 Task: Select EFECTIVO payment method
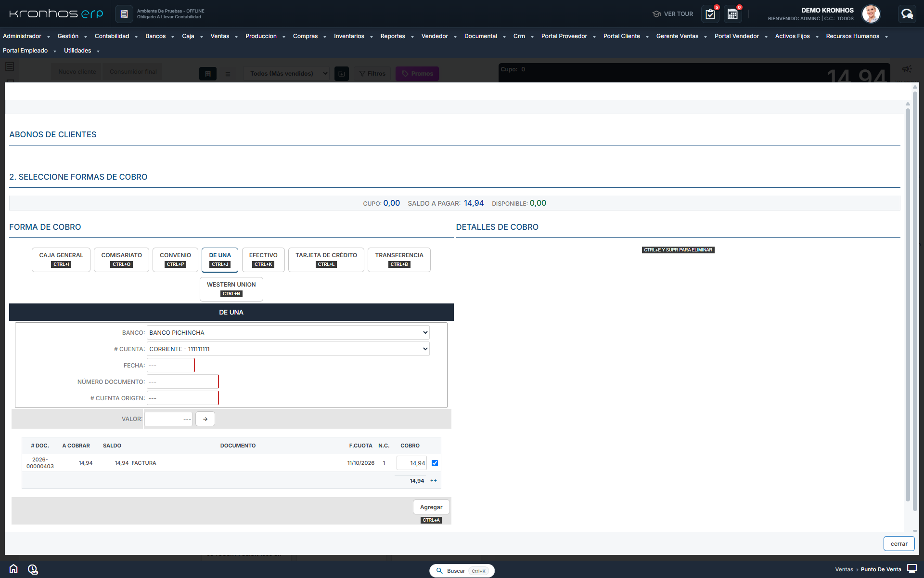coord(263,260)
